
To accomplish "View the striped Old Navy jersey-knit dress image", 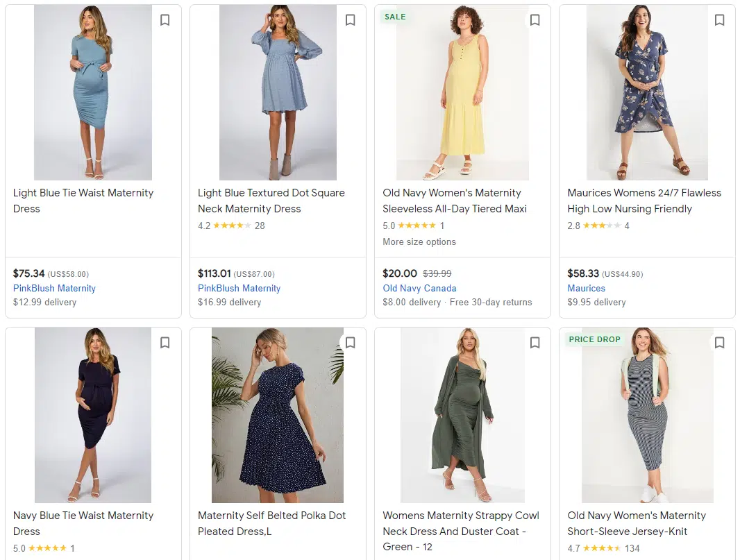I will point(648,415).
